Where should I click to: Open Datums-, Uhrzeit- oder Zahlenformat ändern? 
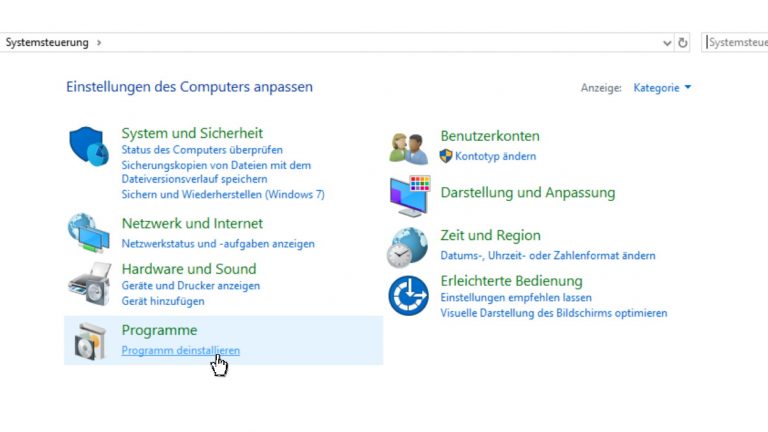548,256
